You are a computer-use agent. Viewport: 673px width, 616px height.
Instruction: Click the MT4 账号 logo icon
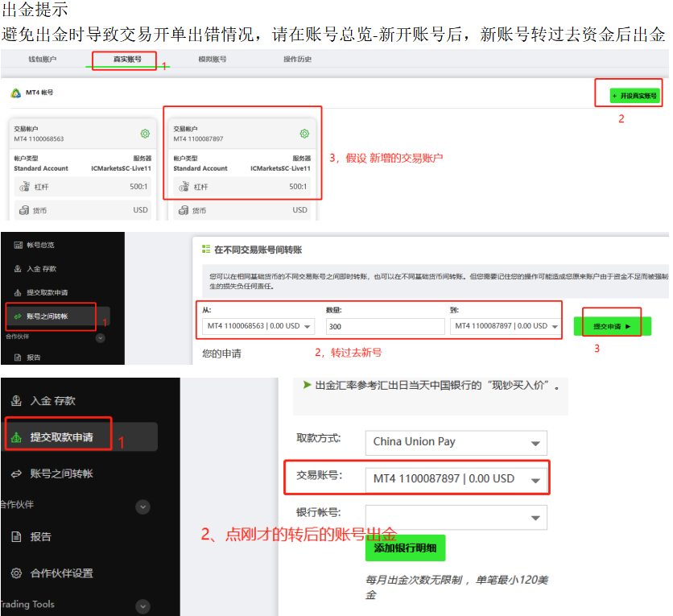point(16,93)
